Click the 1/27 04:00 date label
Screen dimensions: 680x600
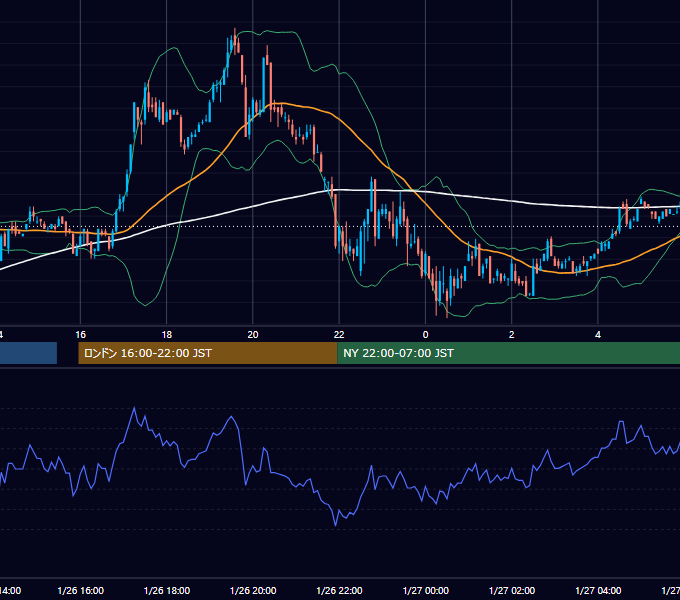click(x=598, y=590)
